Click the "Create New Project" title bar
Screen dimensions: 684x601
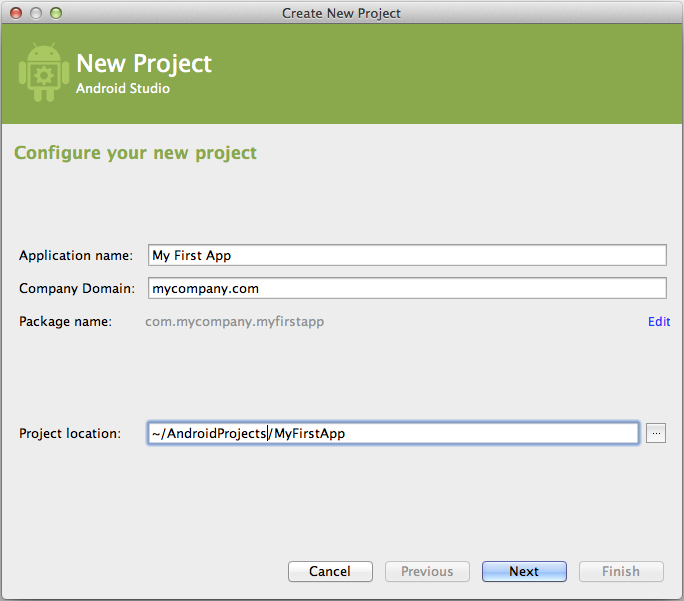click(342, 13)
